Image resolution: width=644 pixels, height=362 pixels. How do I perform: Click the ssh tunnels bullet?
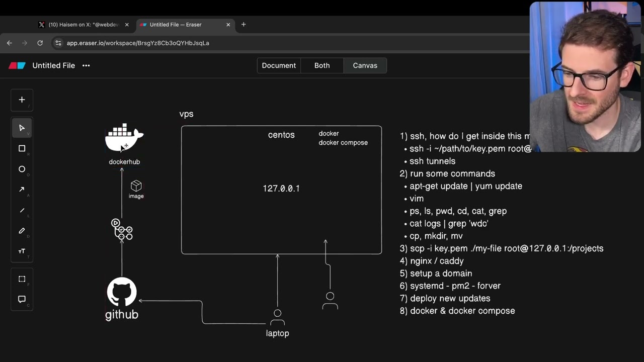(432, 161)
